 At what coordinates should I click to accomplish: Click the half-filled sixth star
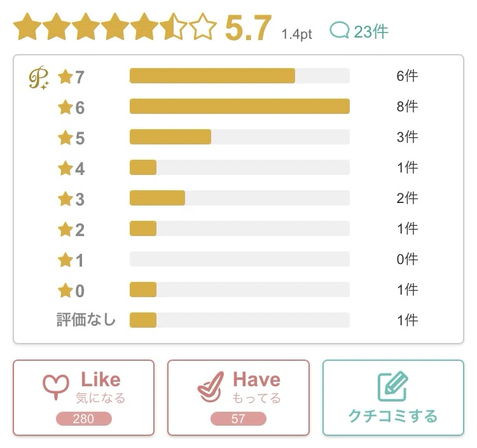coord(174,27)
